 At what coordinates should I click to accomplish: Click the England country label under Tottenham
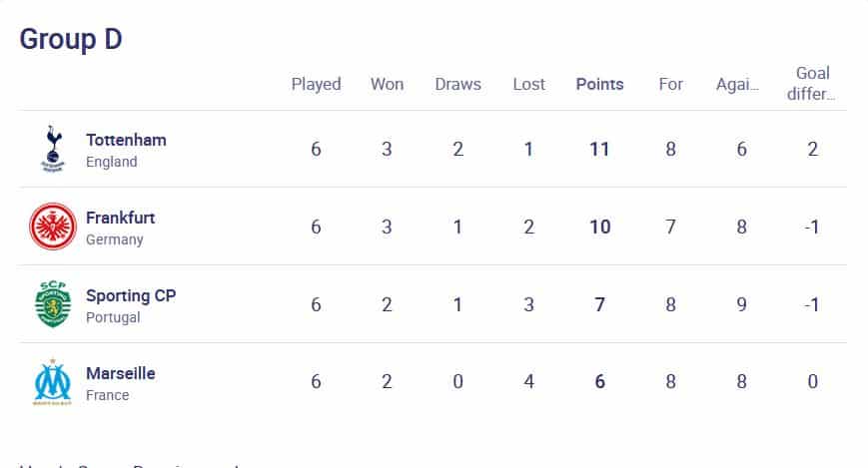pos(111,162)
